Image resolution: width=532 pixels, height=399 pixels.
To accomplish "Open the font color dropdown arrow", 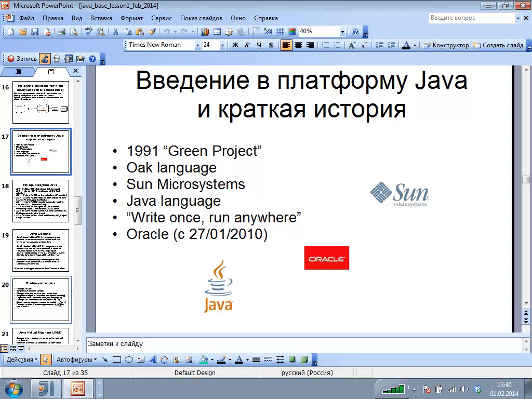I will coord(415,45).
